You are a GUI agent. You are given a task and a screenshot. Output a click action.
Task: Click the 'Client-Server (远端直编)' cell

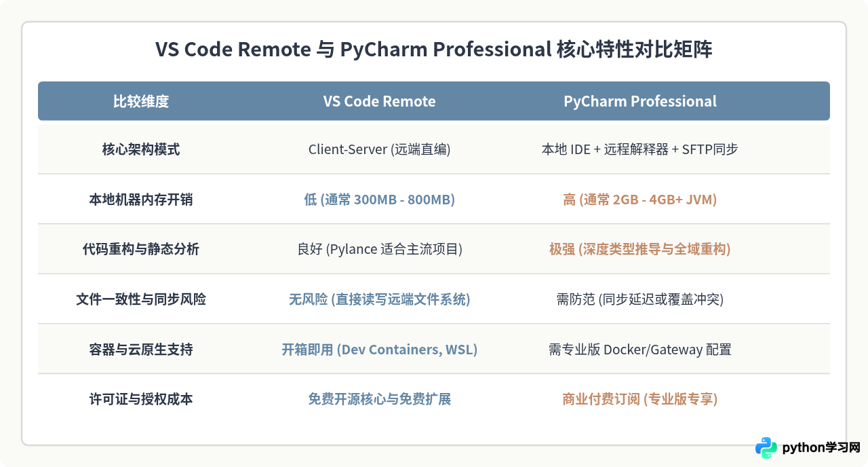tap(380, 149)
